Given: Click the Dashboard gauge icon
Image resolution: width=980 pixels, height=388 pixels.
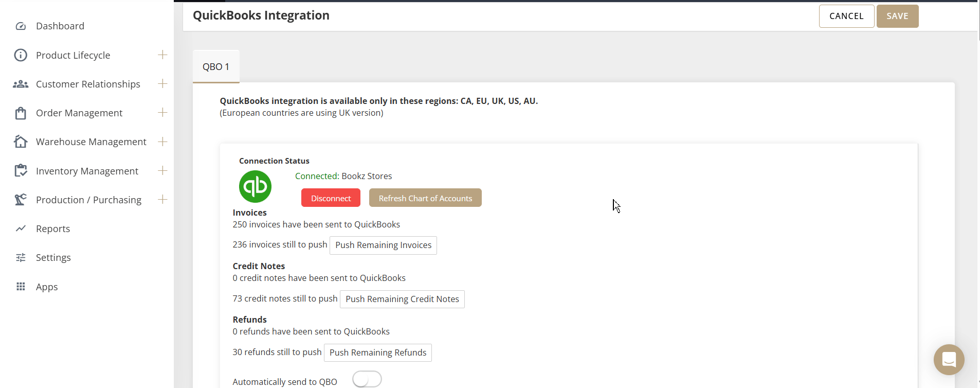Looking at the screenshot, I should 21,26.
